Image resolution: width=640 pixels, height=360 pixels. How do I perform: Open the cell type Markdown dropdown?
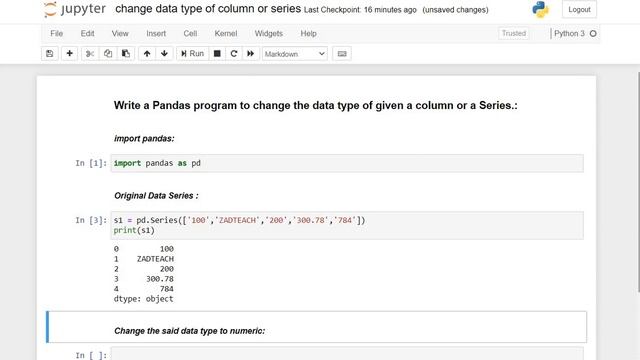(295, 54)
